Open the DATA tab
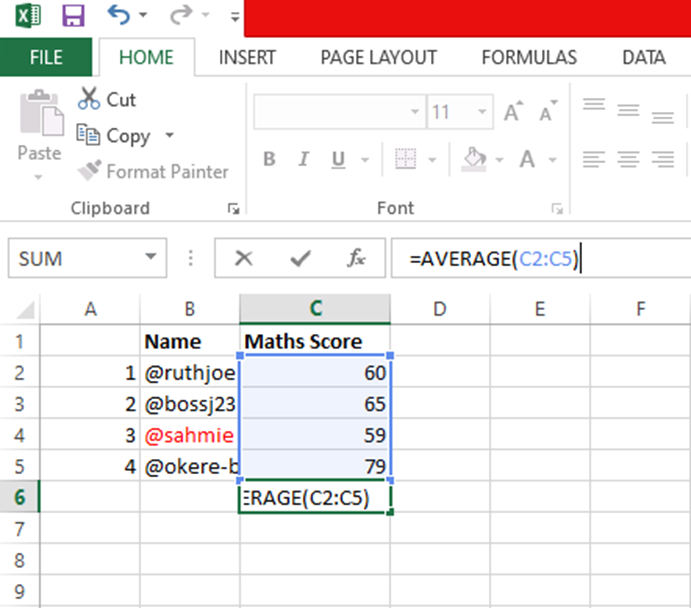The image size is (691, 608). [x=644, y=57]
